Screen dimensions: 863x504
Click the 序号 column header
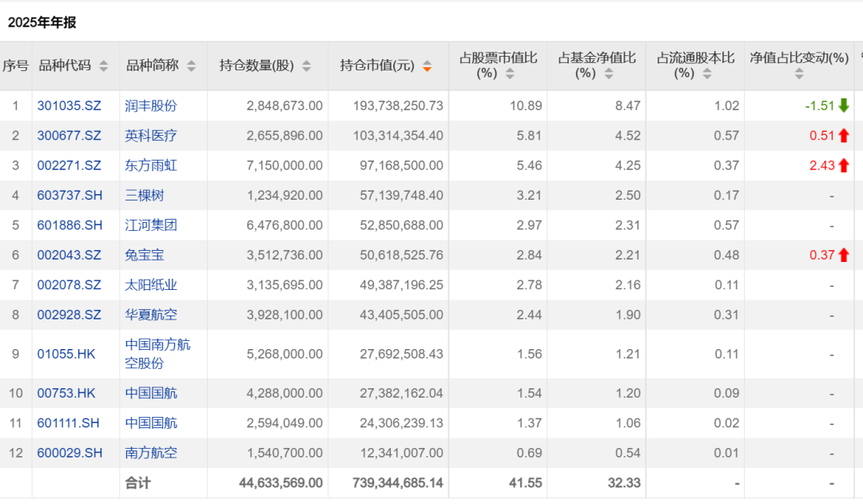point(15,65)
